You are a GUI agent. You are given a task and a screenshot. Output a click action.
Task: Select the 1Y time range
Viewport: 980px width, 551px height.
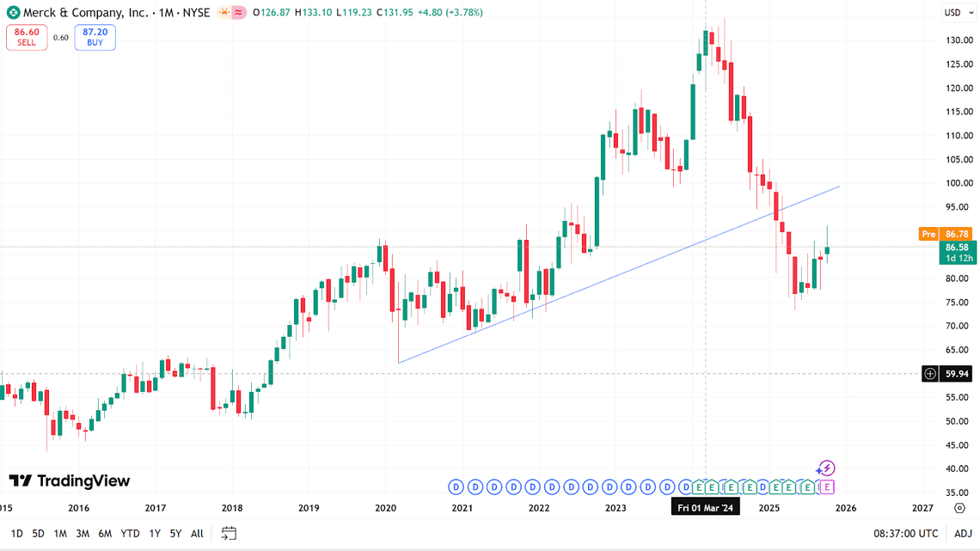[x=155, y=534]
